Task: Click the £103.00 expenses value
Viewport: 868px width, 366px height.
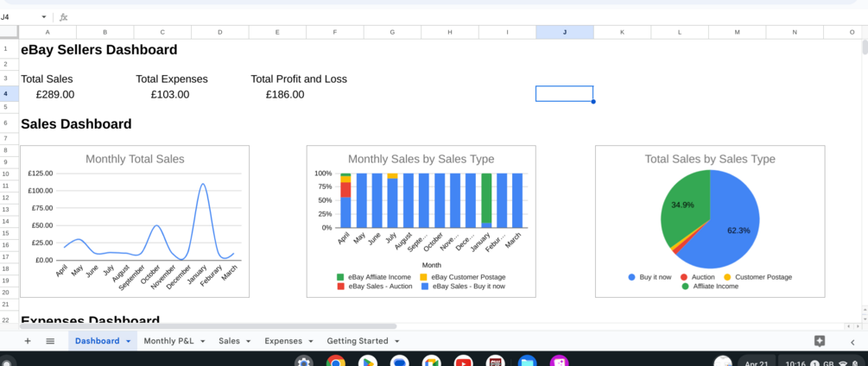Action: pyautogui.click(x=170, y=95)
